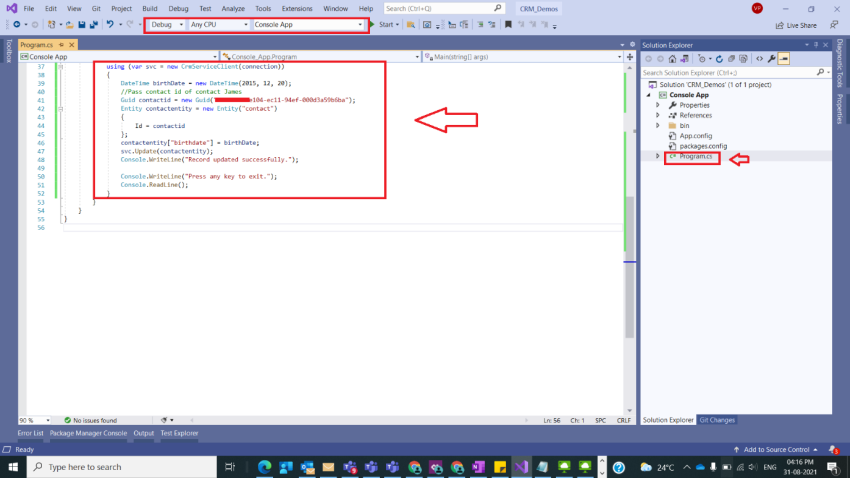Expand the Properties node in Solution Explorer
Image resolution: width=850 pixels, height=478 pixels.
pyautogui.click(x=658, y=105)
